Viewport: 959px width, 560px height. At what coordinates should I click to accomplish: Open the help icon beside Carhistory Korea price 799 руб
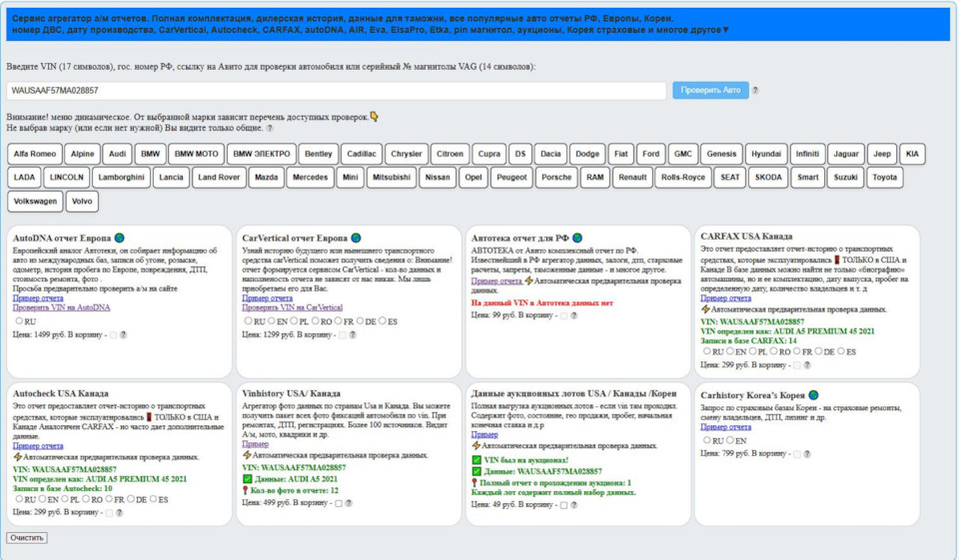pyautogui.click(x=807, y=454)
